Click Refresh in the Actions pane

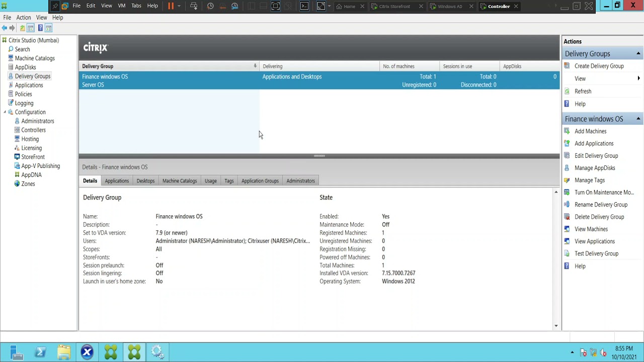[x=583, y=92]
